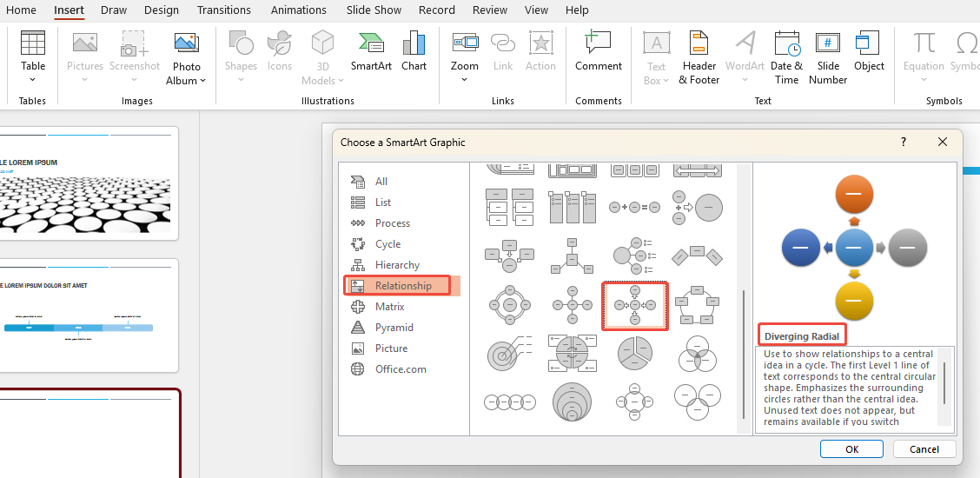Screen dimensions: 980x478
Task: Click the Object button in Text group
Action: click(869, 51)
